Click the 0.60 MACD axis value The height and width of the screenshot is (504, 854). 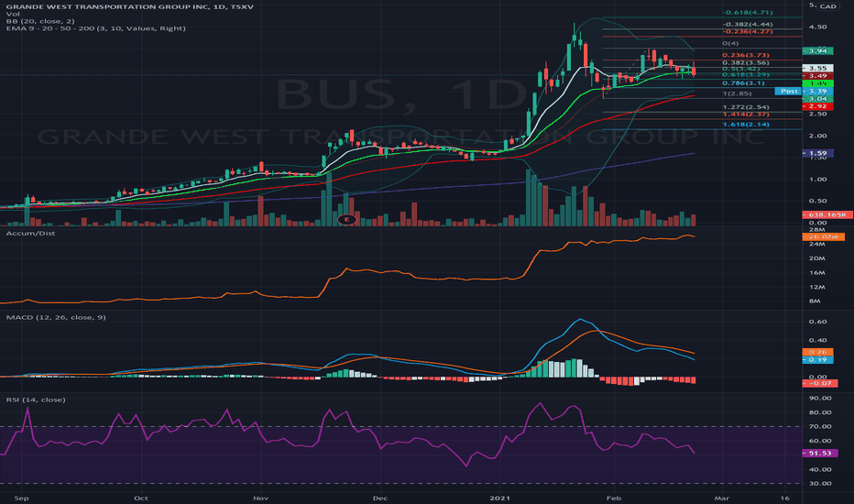817,322
